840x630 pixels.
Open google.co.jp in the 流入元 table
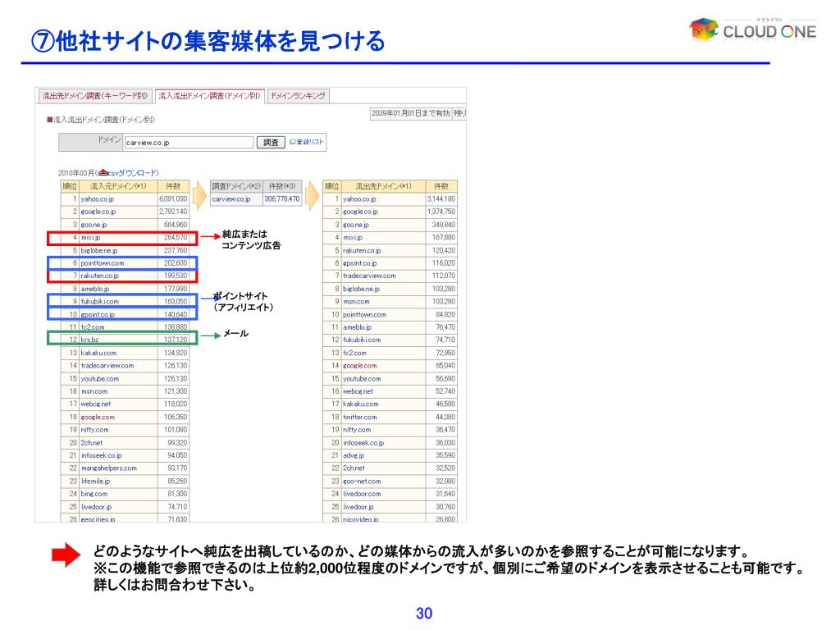coord(98,212)
